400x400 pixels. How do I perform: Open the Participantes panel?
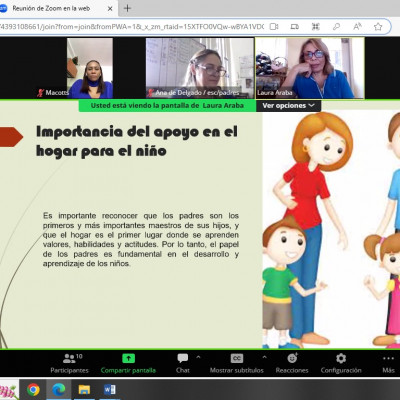coord(70,363)
